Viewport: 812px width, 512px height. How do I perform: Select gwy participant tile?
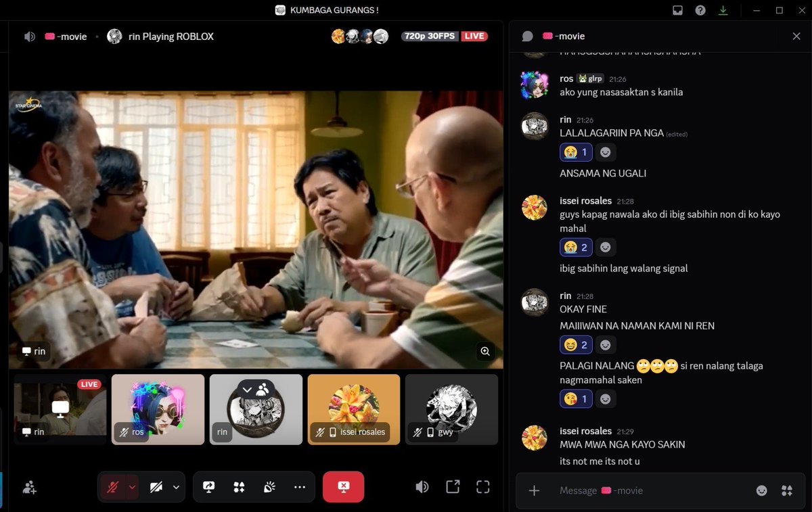451,409
